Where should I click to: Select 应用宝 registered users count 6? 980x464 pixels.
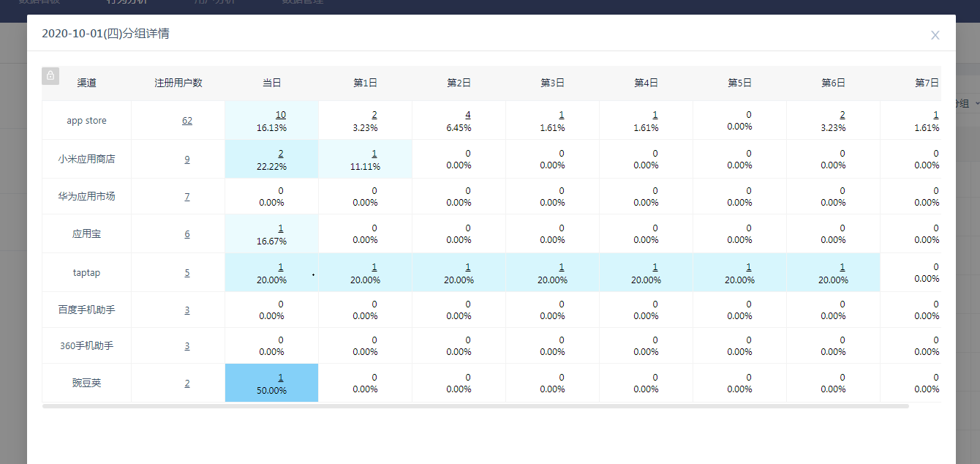[187, 234]
